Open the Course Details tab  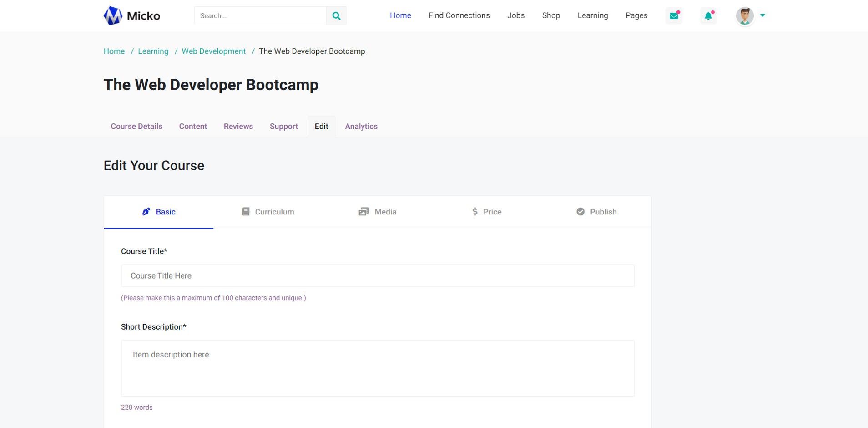pyautogui.click(x=136, y=127)
